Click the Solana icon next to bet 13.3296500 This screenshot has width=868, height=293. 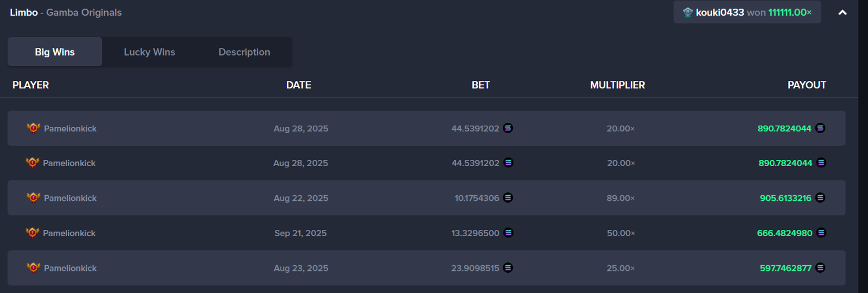[x=508, y=233]
